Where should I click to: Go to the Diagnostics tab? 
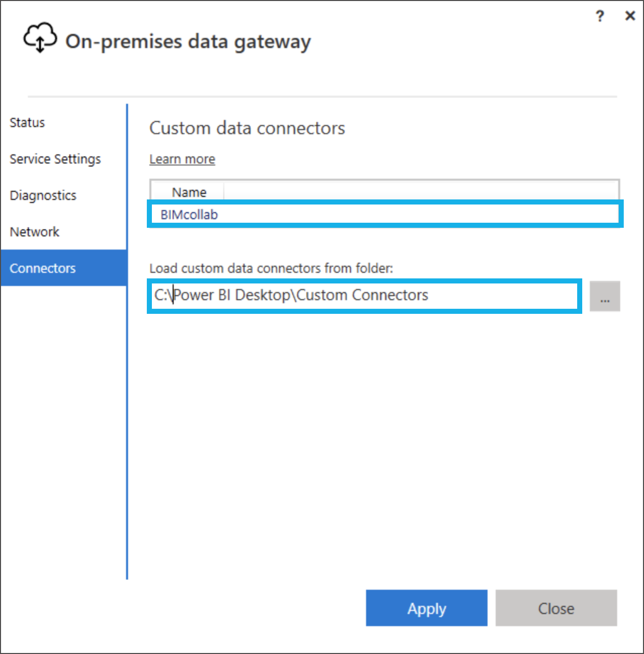point(43,195)
